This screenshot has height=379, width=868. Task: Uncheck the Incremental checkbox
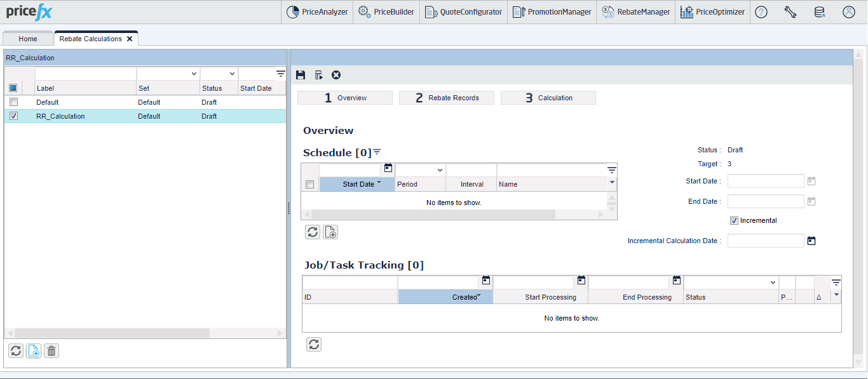(734, 220)
